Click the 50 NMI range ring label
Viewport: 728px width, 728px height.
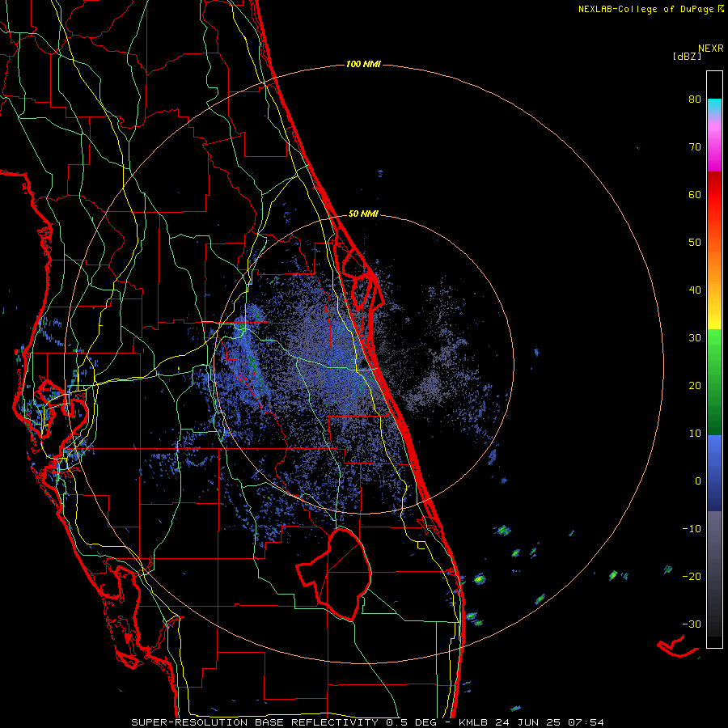[363, 214]
